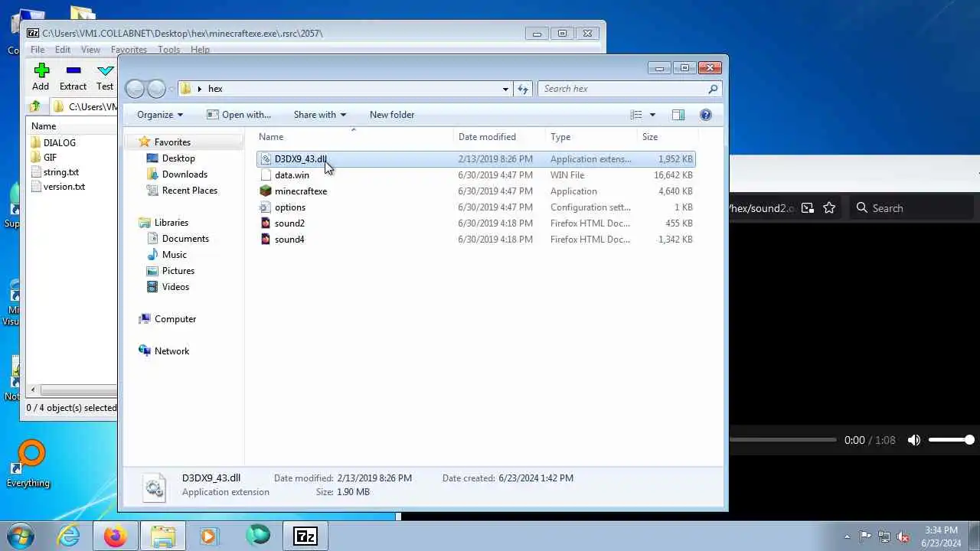Open Tools menu in 7-Zip
The width and height of the screenshot is (980, 551).
(x=168, y=50)
